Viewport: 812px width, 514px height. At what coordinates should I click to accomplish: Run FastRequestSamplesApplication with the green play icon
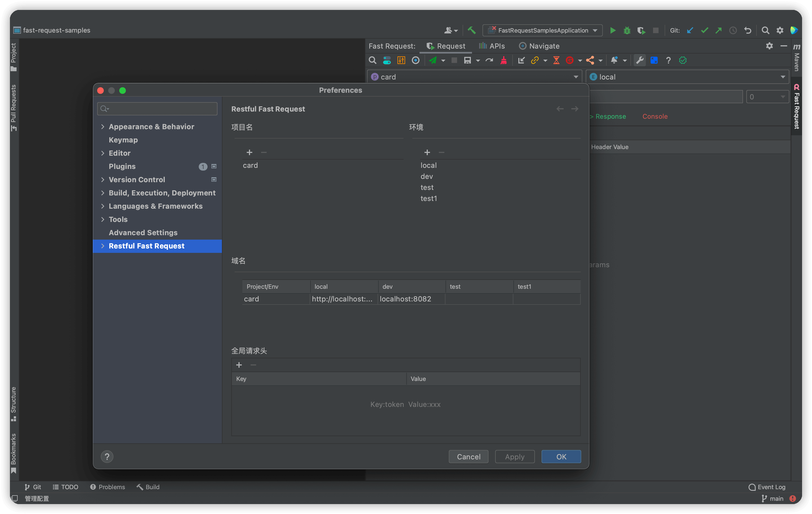click(612, 30)
